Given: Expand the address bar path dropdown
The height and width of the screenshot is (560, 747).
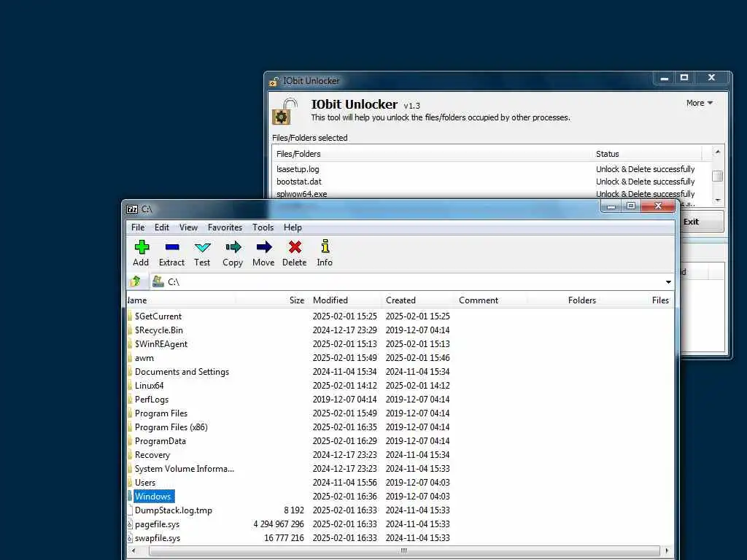Looking at the screenshot, I should (668, 282).
